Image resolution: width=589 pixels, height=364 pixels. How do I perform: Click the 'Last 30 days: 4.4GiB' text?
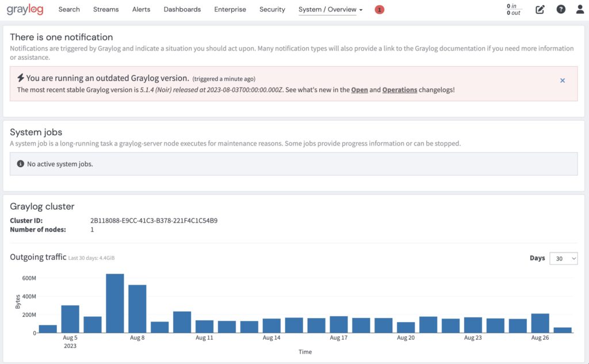(91, 258)
